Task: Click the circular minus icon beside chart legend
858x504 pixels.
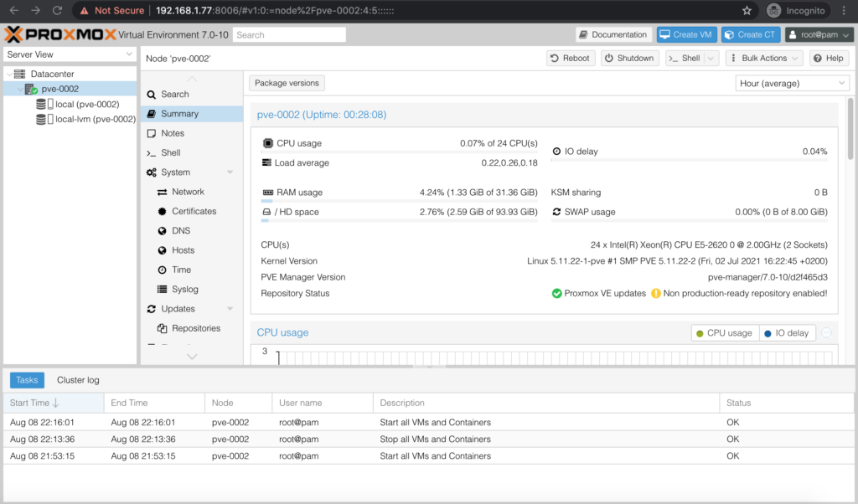Action: pyautogui.click(x=826, y=333)
